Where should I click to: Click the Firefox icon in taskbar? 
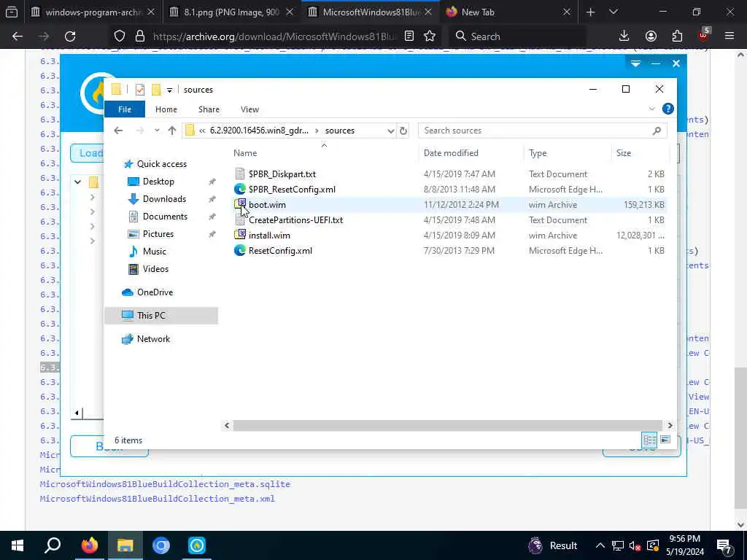click(x=89, y=545)
